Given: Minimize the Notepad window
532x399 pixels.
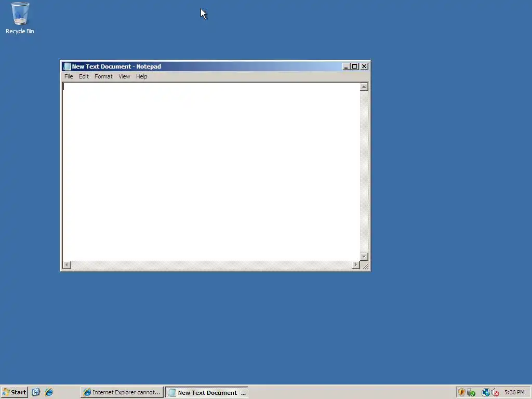Looking at the screenshot, I should (345, 66).
